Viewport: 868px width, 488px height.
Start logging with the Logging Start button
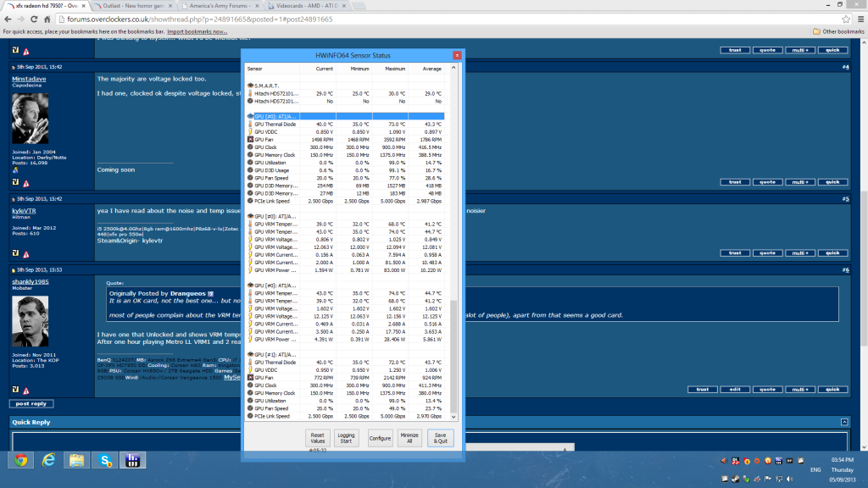point(348,438)
